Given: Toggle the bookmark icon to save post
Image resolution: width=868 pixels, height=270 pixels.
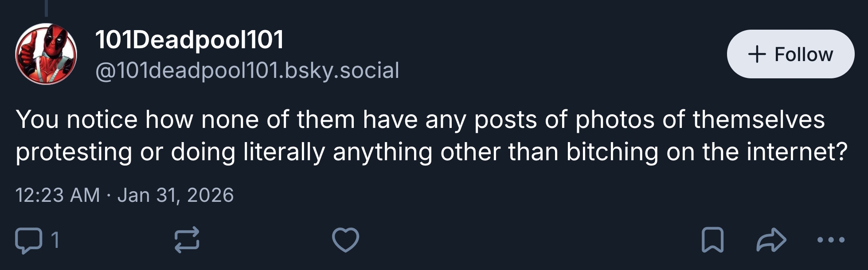Looking at the screenshot, I should 712,240.
